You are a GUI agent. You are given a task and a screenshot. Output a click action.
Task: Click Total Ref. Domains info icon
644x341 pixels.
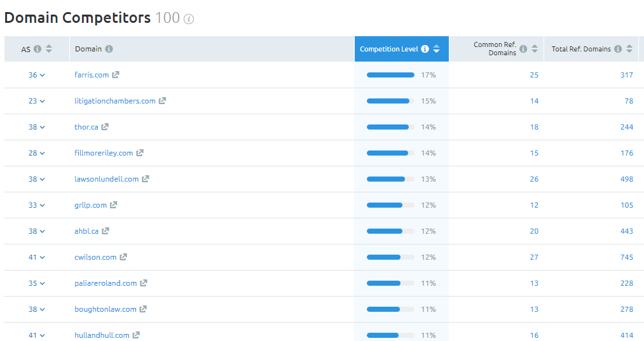618,49
